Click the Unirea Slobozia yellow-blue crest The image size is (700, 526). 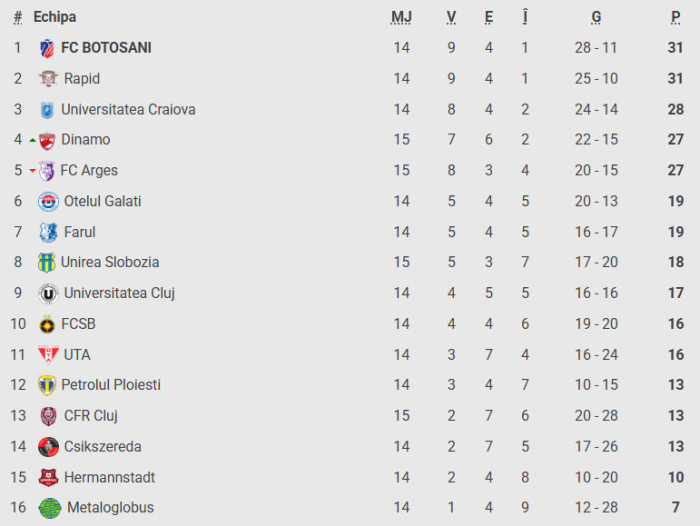47,263
